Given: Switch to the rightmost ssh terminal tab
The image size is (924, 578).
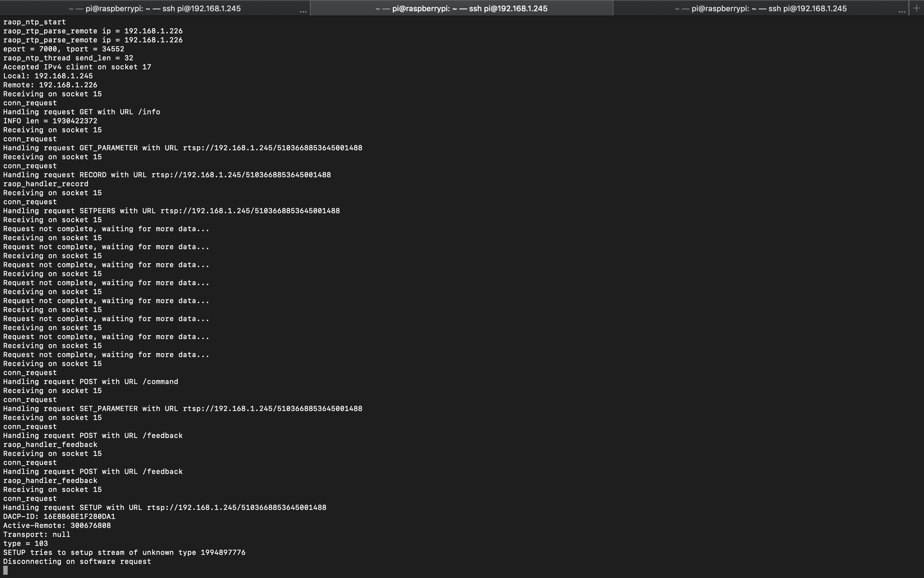Looking at the screenshot, I should pos(761,8).
